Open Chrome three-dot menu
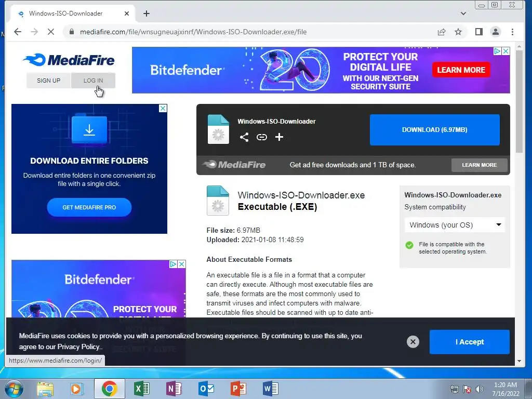 pyautogui.click(x=512, y=32)
